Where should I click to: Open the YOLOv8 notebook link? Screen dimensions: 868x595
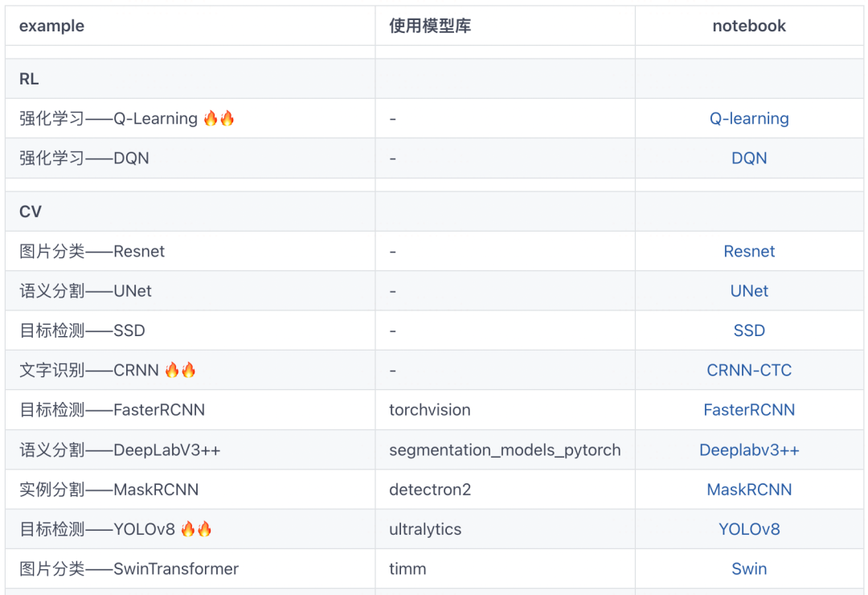click(749, 529)
